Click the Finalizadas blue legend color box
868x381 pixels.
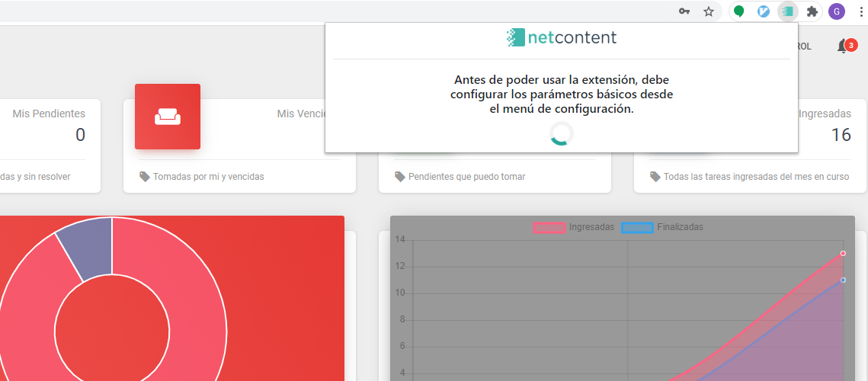point(637,227)
